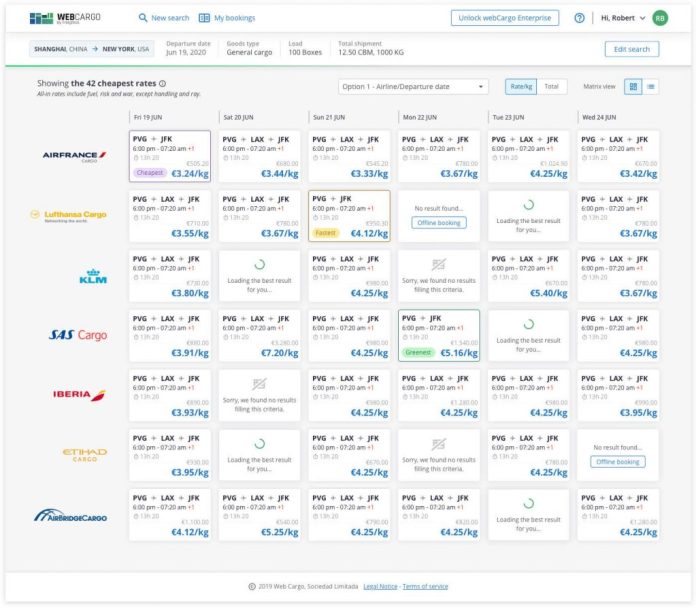Open the Terms of service link

point(425,587)
